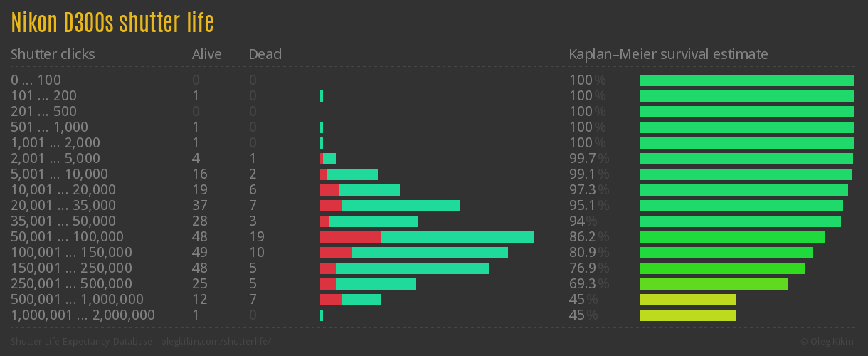Click the 69.3% survival estimate bar

coord(714,284)
